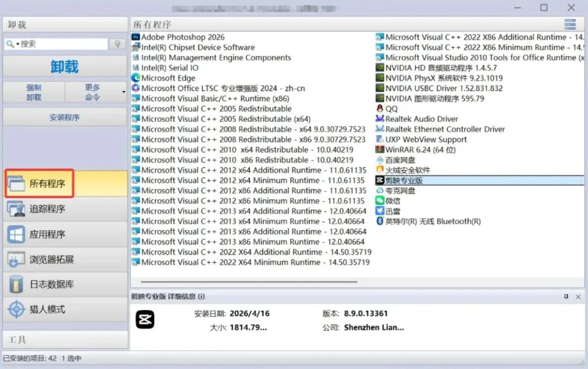Screen dimensions: 588x369
Task: Select Visual C++ 2008 Redistributable x64 entry
Action: tap(249, 129)
